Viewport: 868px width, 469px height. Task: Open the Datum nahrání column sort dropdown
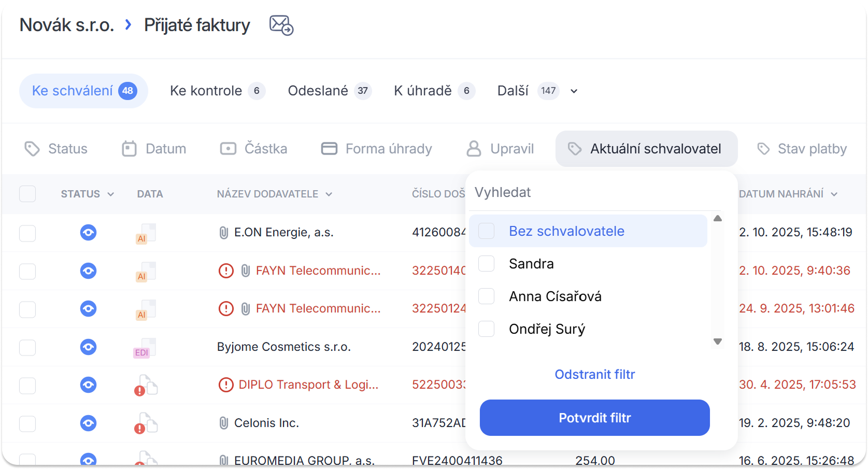[x=834, y=194]
